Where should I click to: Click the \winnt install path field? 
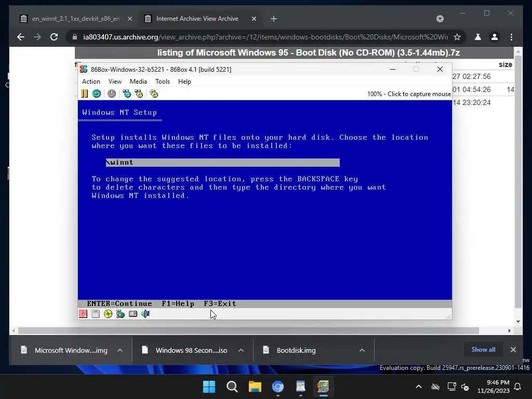(222, 163)
